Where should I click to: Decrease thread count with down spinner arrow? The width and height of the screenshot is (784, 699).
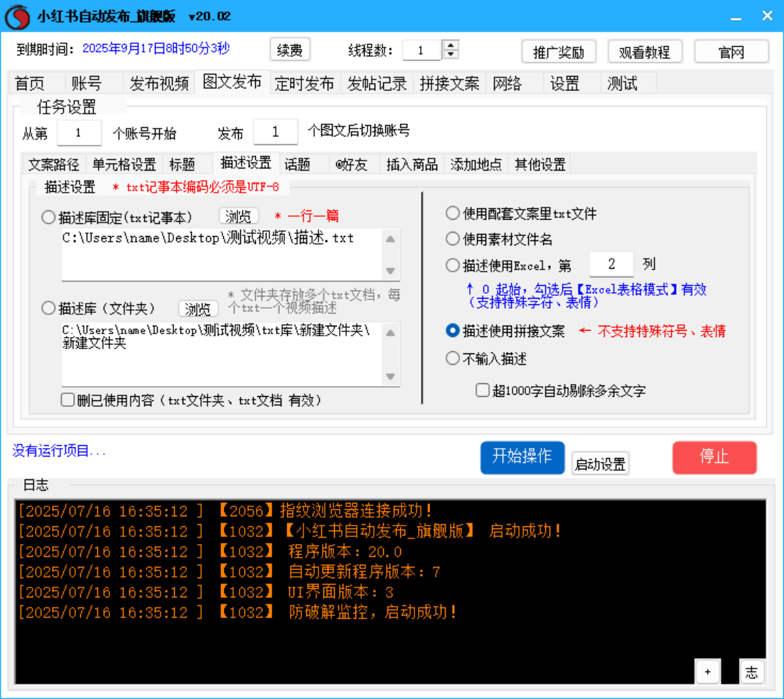click(451, 54)
